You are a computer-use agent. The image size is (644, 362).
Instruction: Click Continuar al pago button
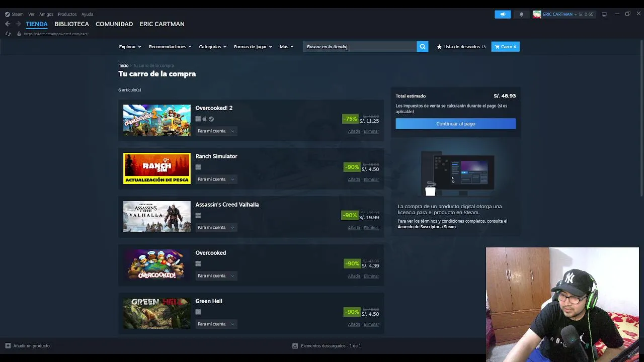(x=456, y=124)
